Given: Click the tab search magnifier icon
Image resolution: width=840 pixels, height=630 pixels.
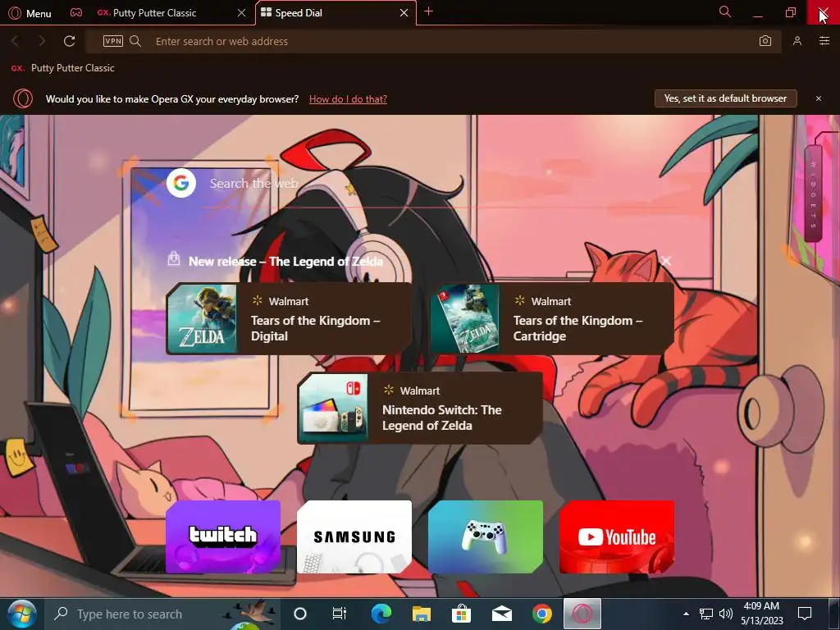Looking at the screenshot, I should click(725, 11).
